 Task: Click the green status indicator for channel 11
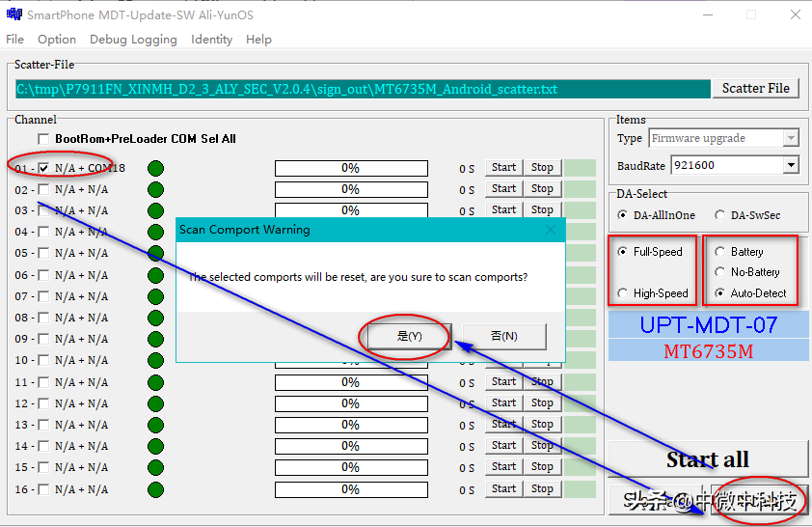pos(155,382)
